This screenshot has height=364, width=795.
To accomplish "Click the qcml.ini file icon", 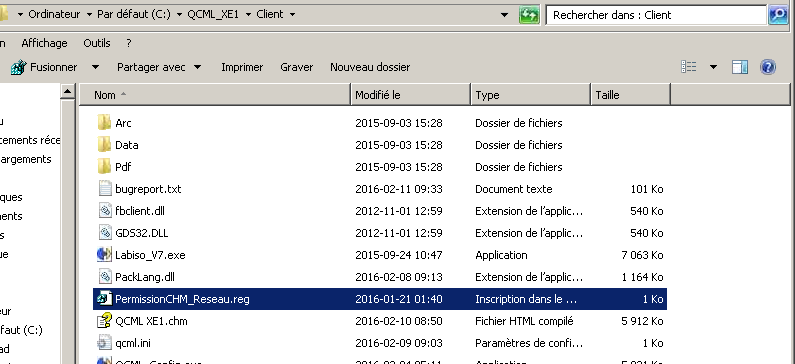I will pyautogui.click(x=104, y=343).
